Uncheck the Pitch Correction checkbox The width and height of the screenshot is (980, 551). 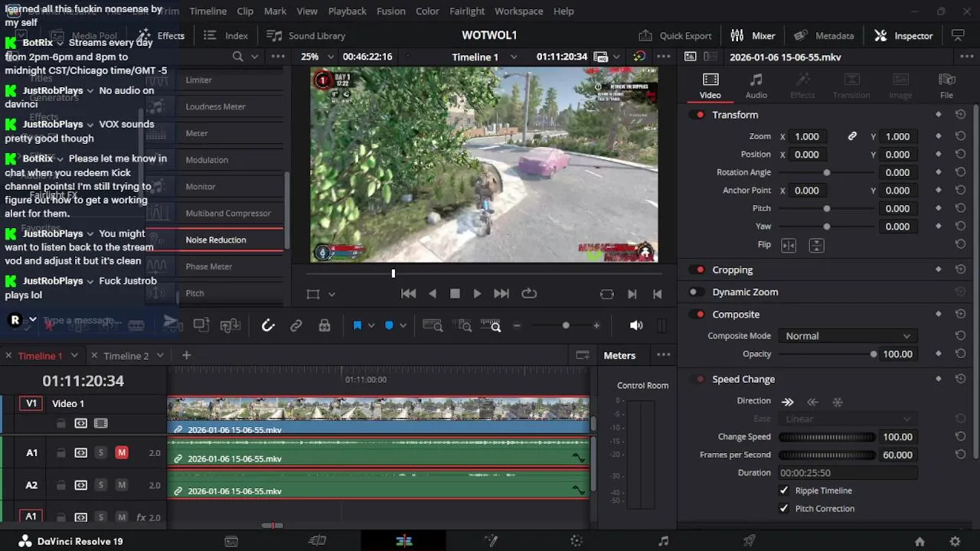[x=783, y=509]
